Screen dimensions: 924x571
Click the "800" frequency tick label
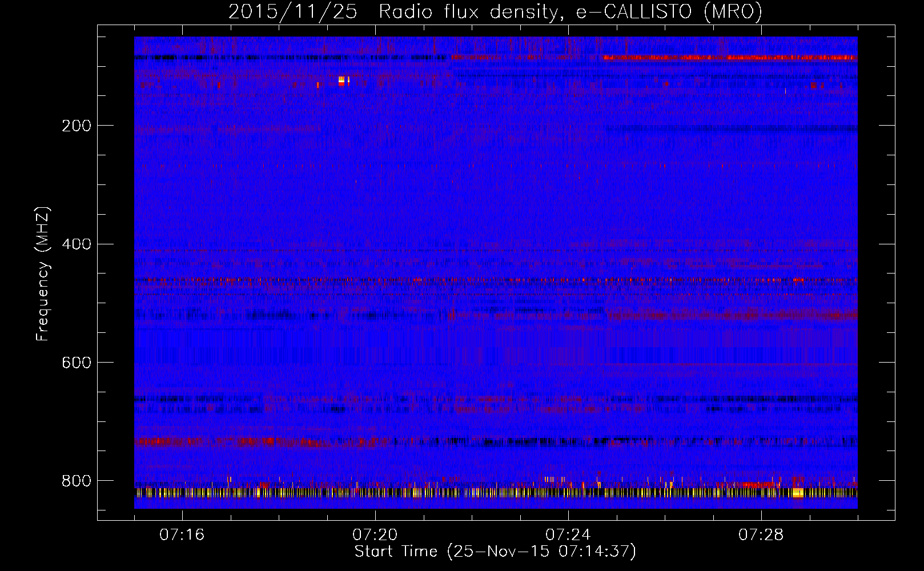click(x=77, y=481)
